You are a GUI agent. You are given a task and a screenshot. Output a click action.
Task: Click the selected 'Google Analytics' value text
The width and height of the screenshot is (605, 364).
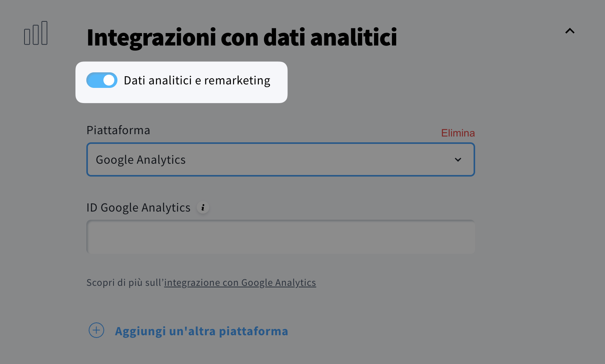[141, 160]
